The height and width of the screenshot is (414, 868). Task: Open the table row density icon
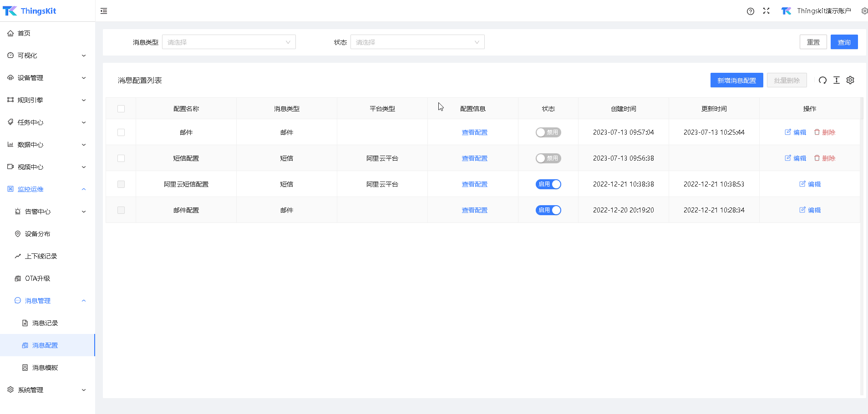[836, 80]
